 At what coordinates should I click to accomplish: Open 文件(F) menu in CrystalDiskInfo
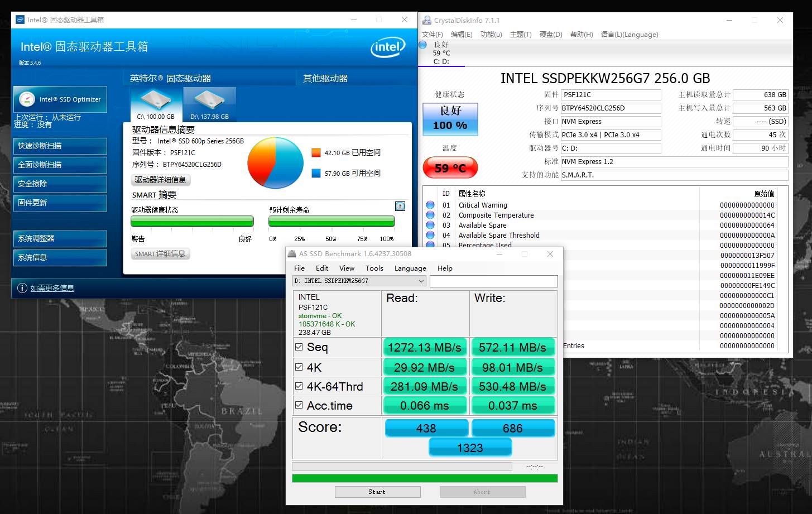pyautogui.click(x=433, y=35)
